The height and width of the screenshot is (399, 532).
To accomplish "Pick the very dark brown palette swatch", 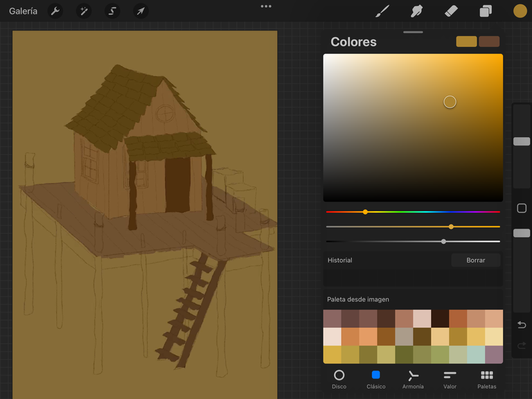I will (440, 319).
